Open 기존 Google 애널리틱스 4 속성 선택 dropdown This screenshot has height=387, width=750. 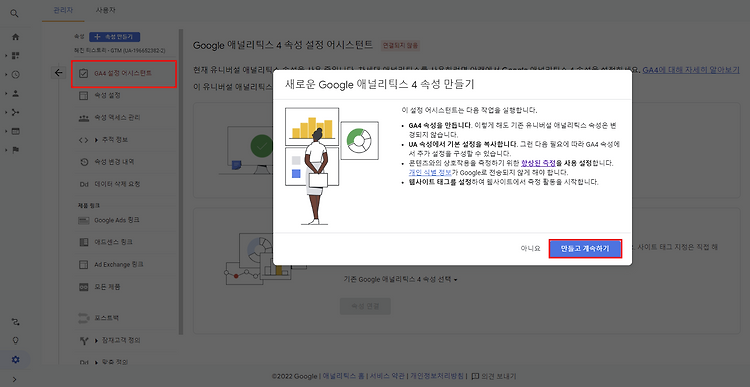tap(400, 279)
